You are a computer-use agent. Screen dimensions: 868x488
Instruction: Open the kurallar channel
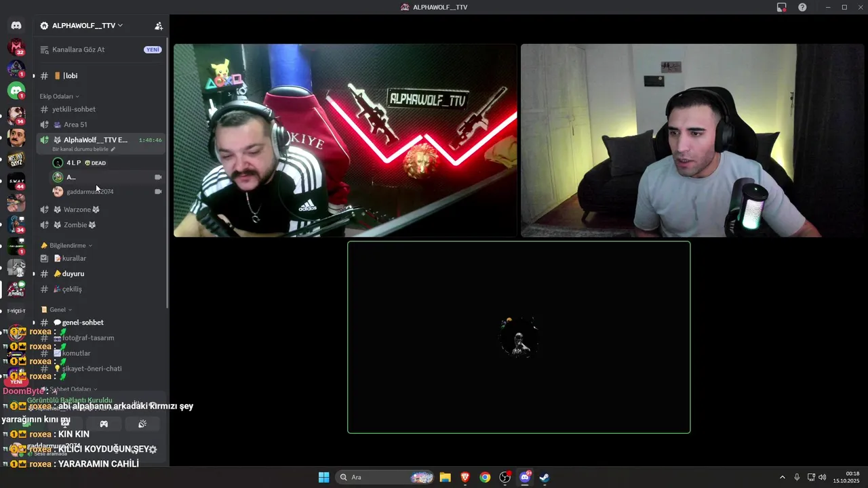pos(100,258)
